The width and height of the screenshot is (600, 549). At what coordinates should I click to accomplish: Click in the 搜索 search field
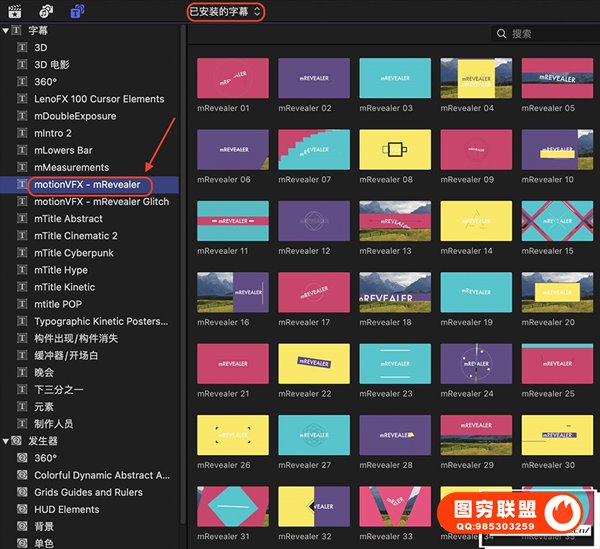(550, 34)
